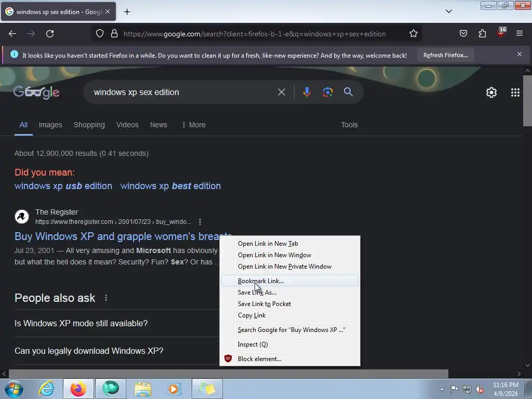532x399 pixels.
Task: Clear the search box with X icon
Action: (281, 92)
